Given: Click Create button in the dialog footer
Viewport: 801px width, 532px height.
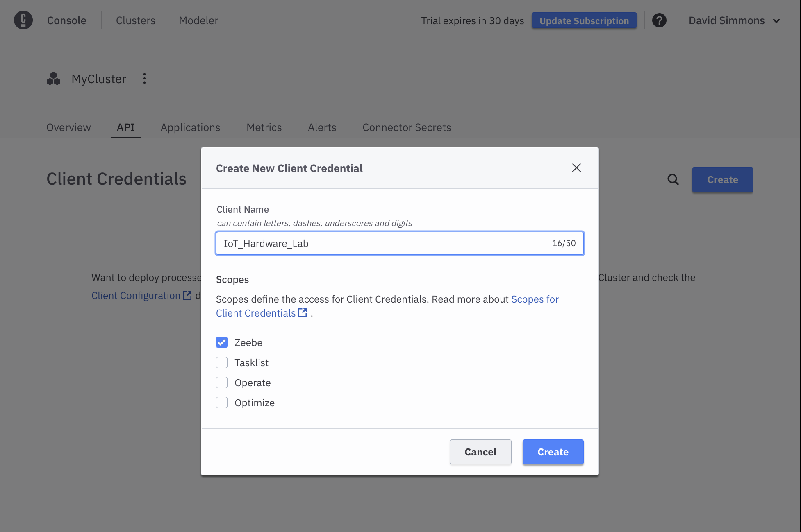Looking at the screenshot, I should coord(553,452).
